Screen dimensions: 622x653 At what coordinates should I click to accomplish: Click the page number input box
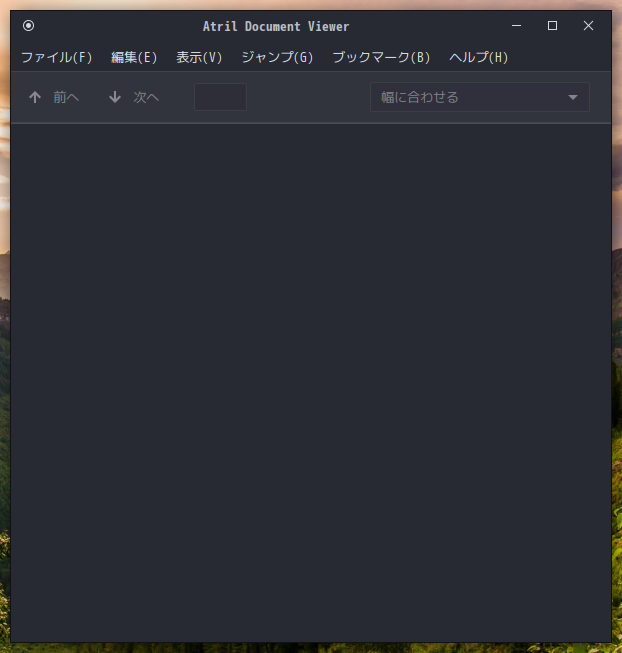(220, 97)
